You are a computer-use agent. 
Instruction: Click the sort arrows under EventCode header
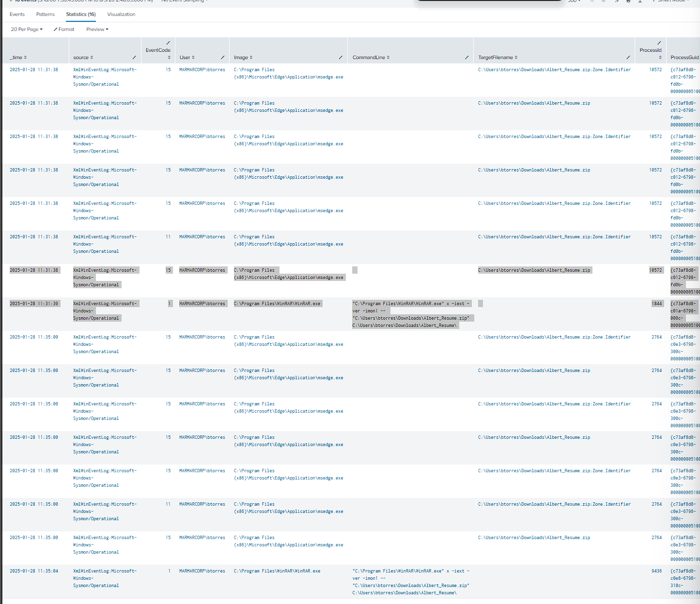click(169, 58)
